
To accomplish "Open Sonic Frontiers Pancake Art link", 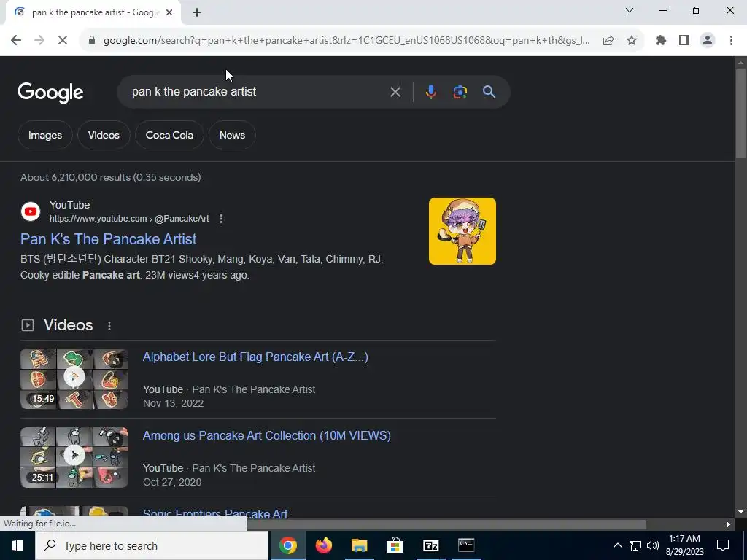I will (215, 513).
